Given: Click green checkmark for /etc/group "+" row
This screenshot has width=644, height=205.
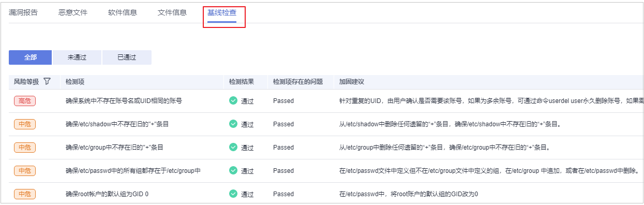Looking at the screenshot, I should [x=233, y=147].
